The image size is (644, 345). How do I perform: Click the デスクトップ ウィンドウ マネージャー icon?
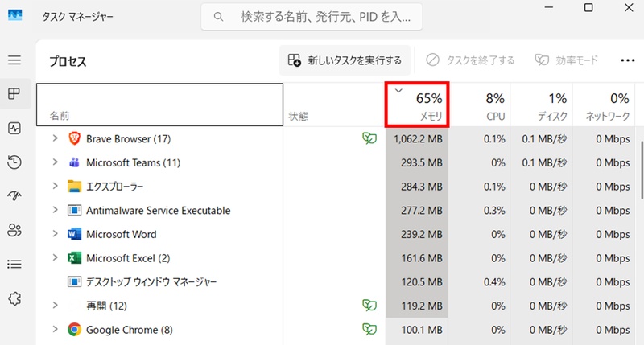(74, 281)
